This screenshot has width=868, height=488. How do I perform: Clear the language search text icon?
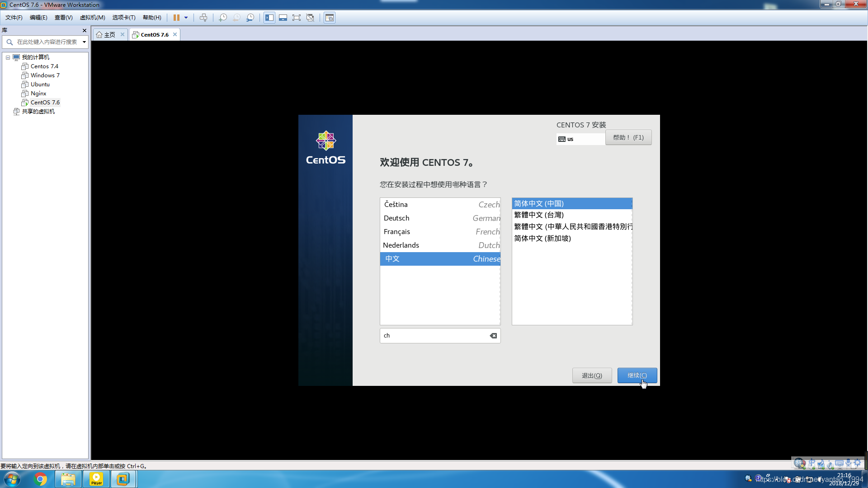[493, 336]
